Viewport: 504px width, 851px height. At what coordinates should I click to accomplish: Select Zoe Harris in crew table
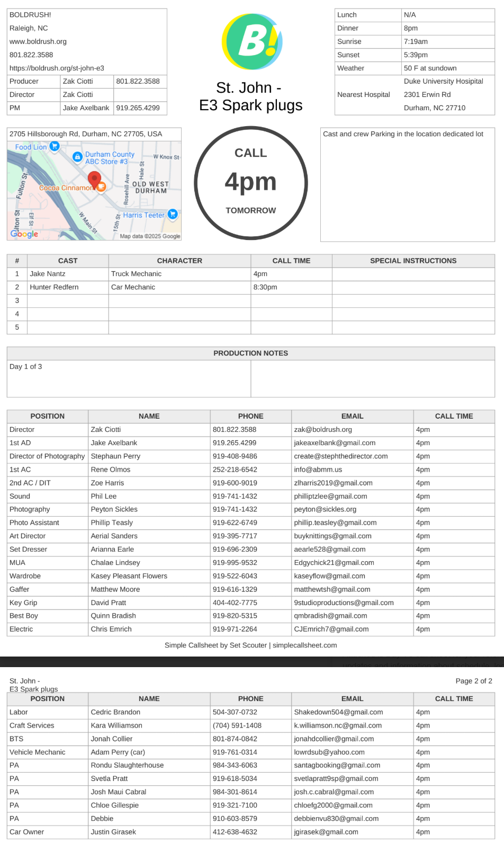coord(107,483)
